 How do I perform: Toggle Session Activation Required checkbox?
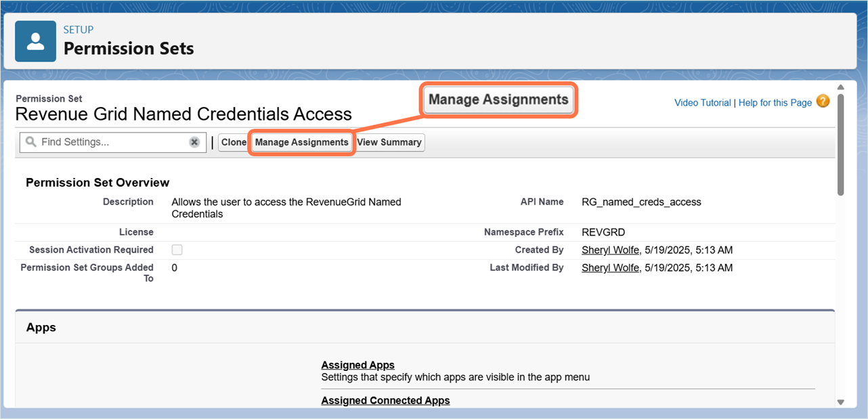pos(177,250)
